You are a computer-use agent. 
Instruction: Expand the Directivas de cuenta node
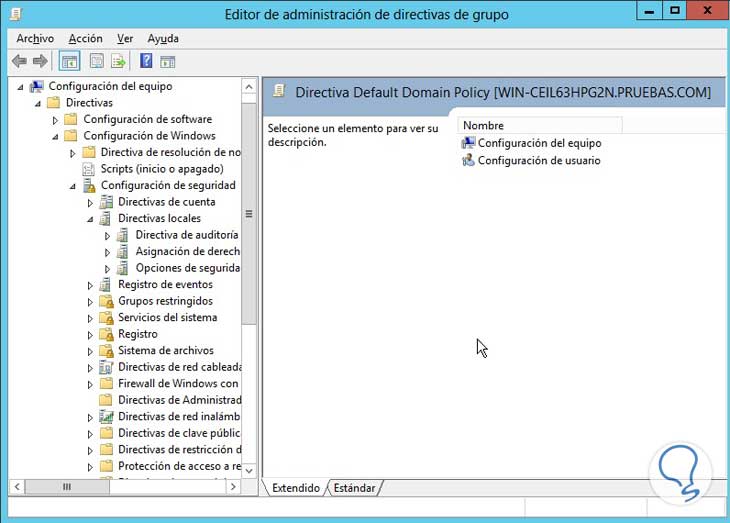point(90,203)
